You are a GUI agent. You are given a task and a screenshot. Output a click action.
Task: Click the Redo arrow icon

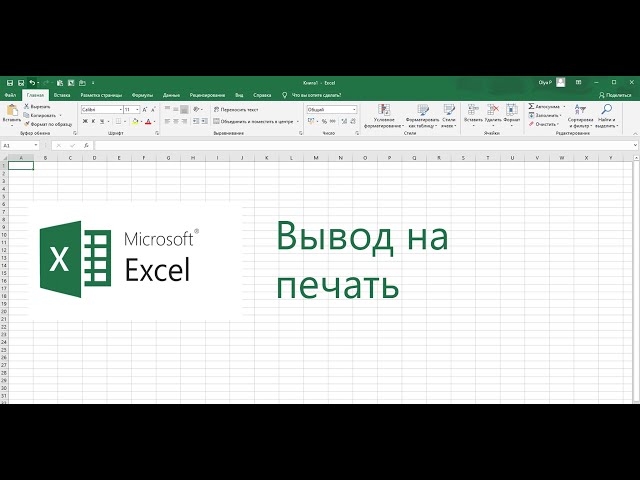pyautogui.click(x=46, y=83)
